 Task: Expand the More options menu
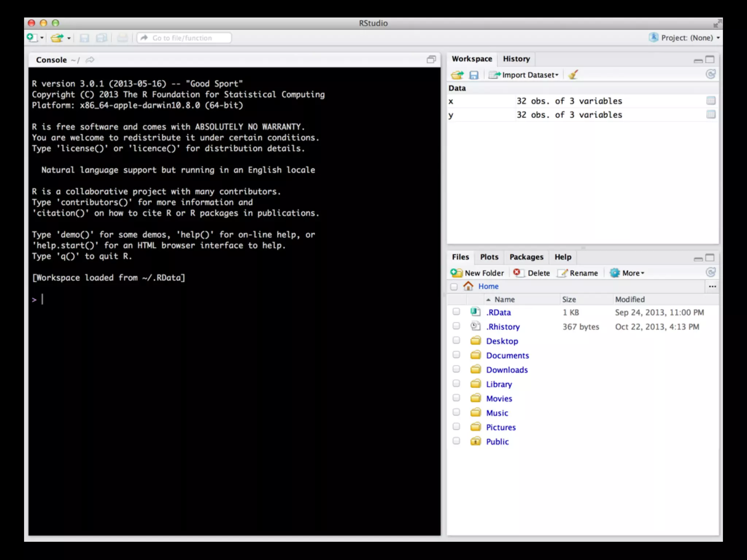(627, 273)
